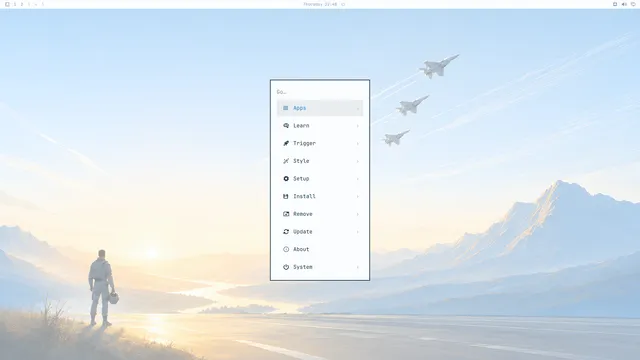Click the Trigger rocket icon
This screenshot has height=360, width=640.
286,143
